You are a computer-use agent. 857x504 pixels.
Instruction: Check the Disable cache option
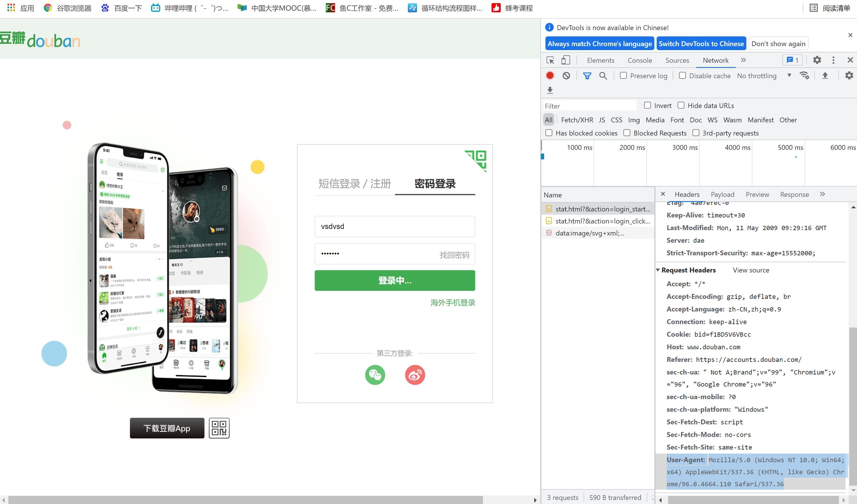(x=682, y=75)
